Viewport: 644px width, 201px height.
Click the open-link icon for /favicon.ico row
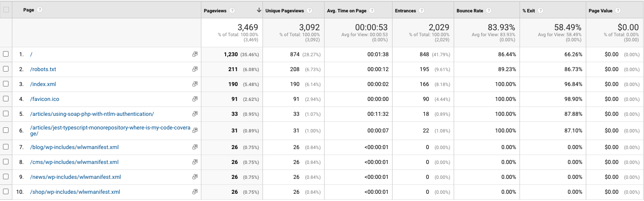pyautogui.click(x=195, y=99)
